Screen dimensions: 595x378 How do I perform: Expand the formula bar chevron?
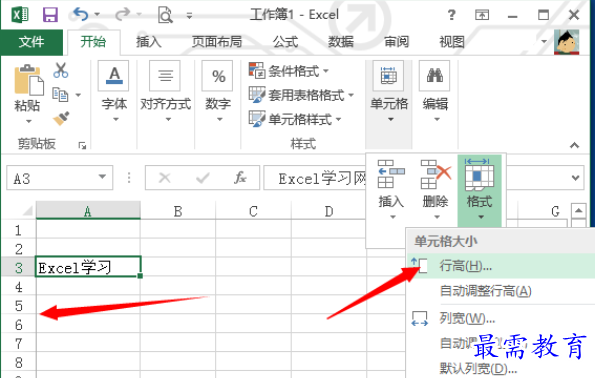[576, 178]
